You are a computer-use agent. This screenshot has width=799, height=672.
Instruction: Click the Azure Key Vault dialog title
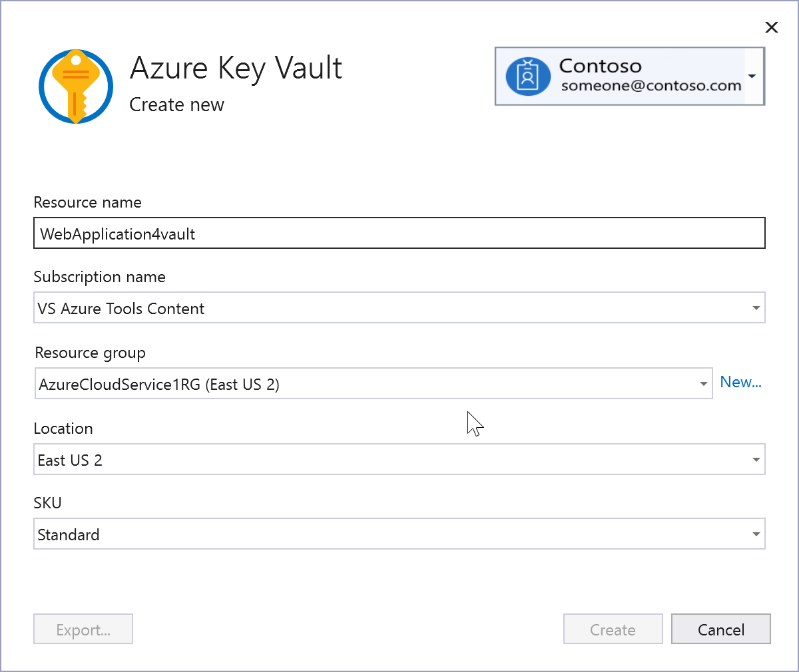[x=236, y=67]
